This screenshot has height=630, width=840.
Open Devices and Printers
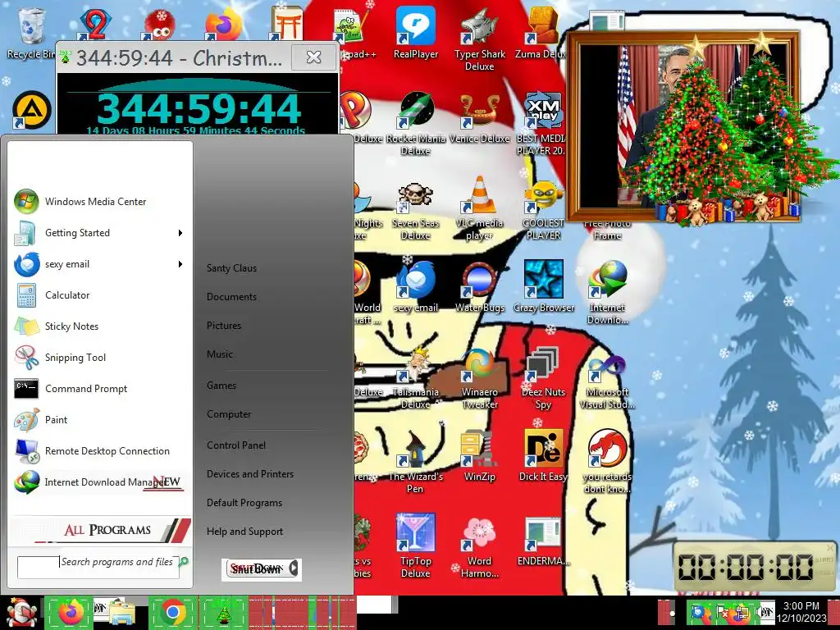pyautogui.click(x=250, y=474)
